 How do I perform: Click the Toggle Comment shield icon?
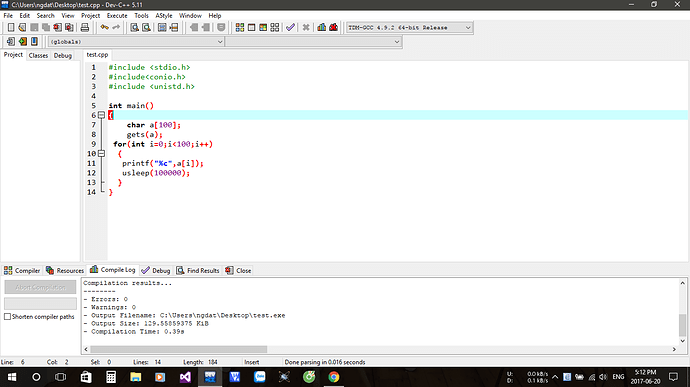pyautogui.click(x=221, y=27)
